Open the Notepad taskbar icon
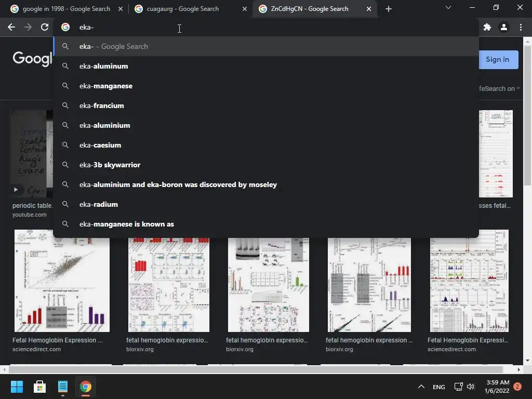The width and height of the screenshot is (532, 399). (x=63, y=387)
